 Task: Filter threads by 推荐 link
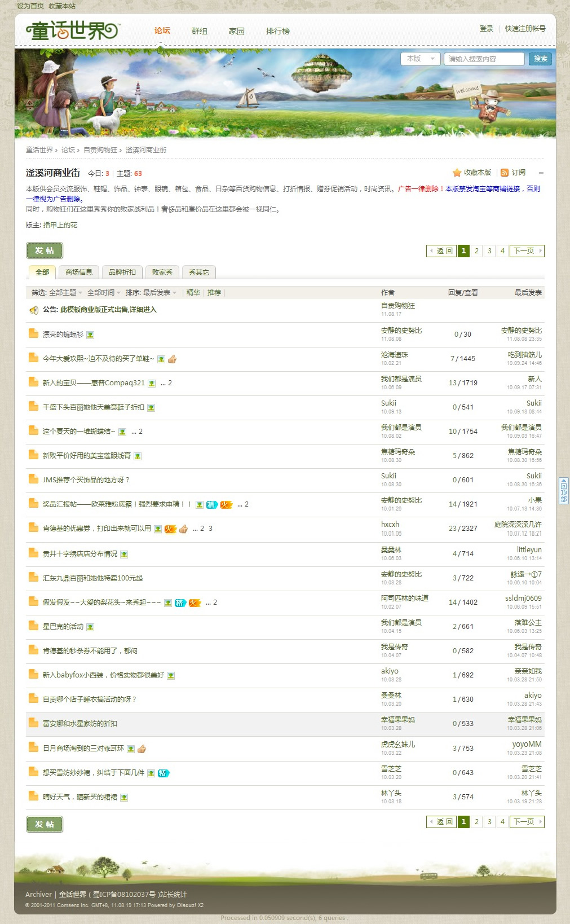(214, 292)
